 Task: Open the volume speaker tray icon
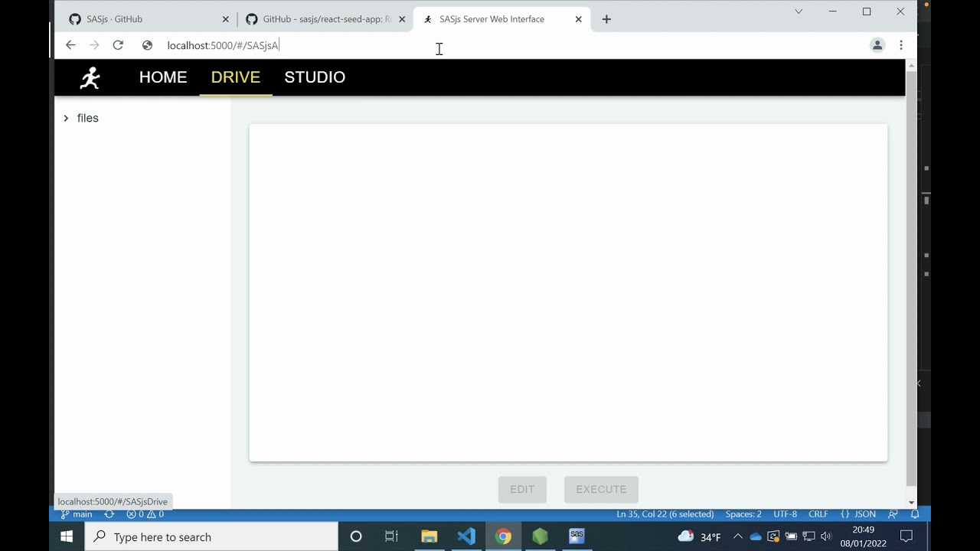tap(826, 536)
